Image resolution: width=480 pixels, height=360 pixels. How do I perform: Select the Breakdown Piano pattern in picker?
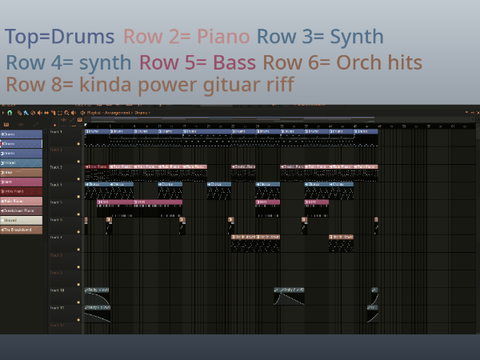21,211
